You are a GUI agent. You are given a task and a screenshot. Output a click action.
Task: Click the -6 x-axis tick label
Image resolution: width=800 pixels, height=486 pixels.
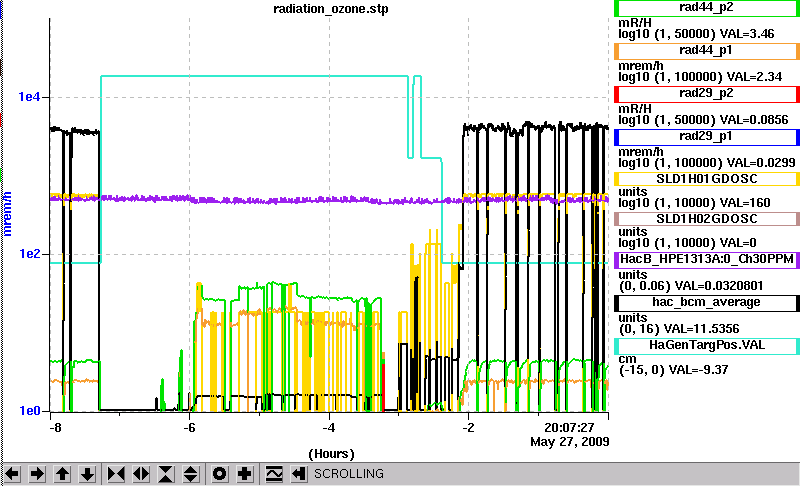point(189,427)
